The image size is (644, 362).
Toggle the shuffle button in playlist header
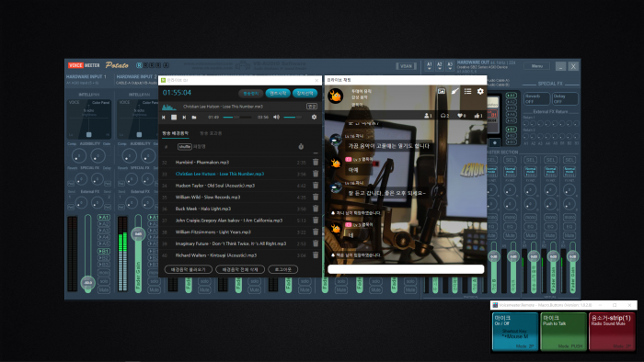(184, 147)
